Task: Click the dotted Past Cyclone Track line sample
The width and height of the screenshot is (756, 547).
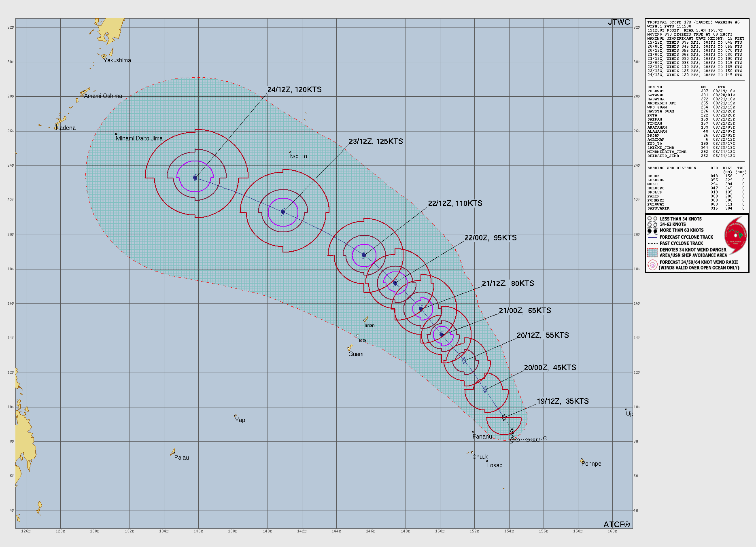Action: point(652,244)
